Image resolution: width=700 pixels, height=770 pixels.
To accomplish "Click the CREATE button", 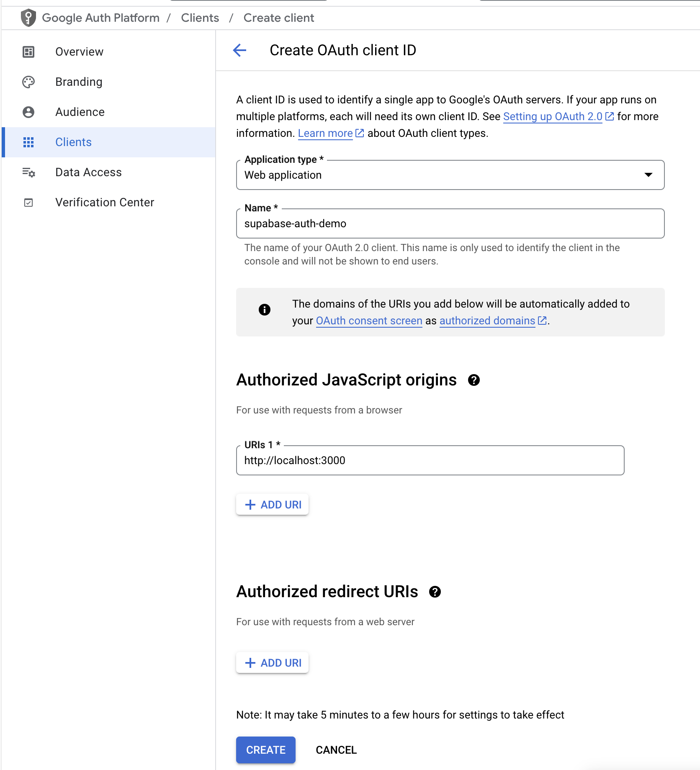I will [266, 750].
